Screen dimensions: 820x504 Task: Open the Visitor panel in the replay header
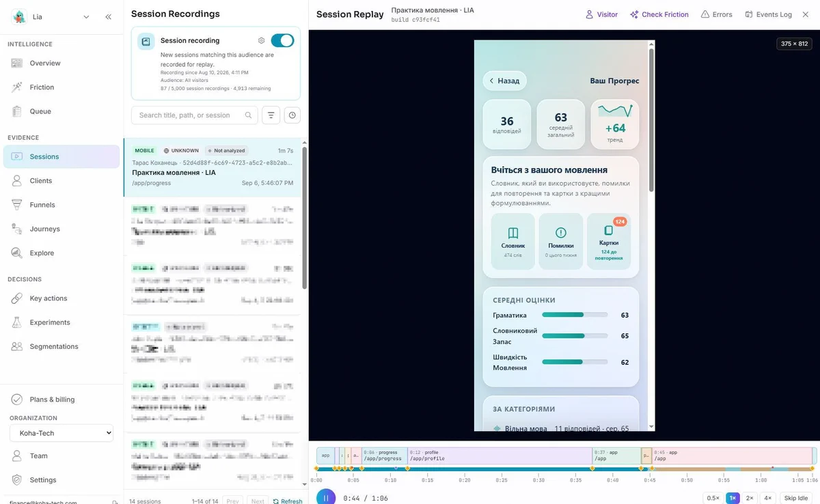[x=602, y=14]
